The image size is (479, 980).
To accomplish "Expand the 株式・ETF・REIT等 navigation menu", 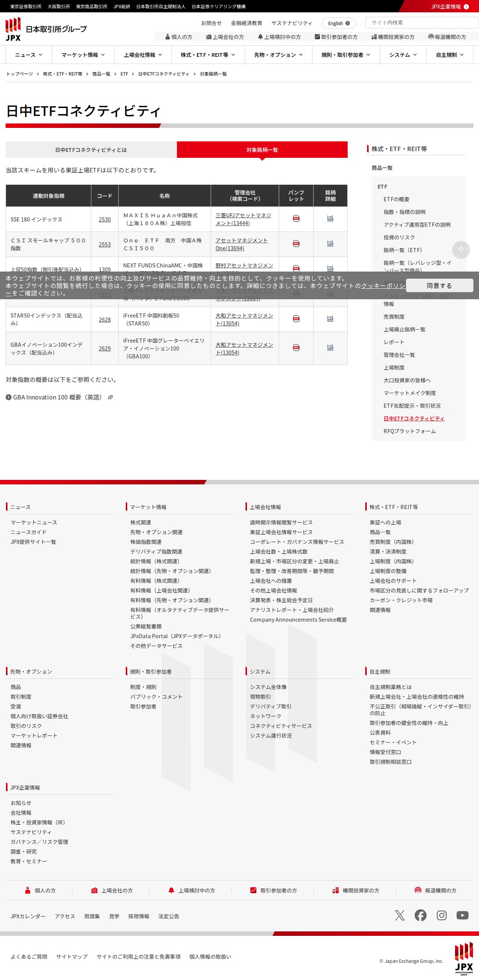I will click(x=208, y=55).
